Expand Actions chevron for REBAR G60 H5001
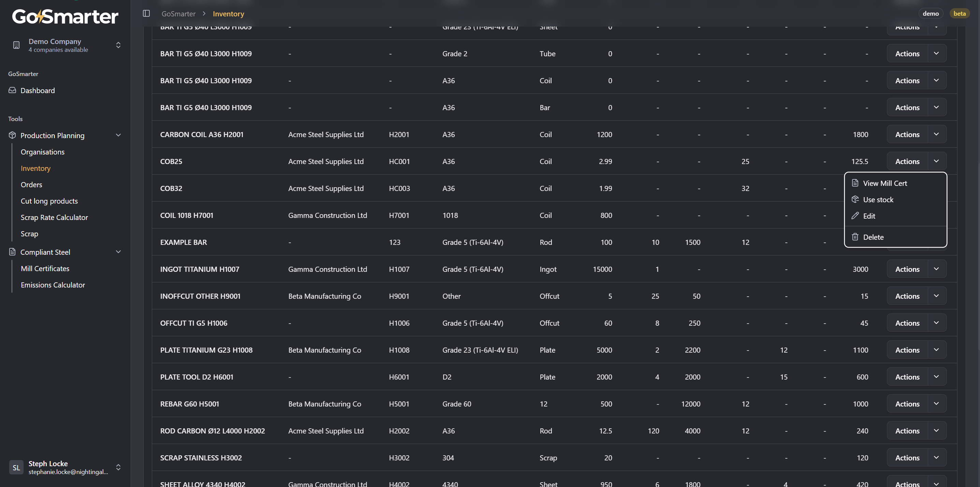This screenshot has width=980, height=487. tap(936, 404)
